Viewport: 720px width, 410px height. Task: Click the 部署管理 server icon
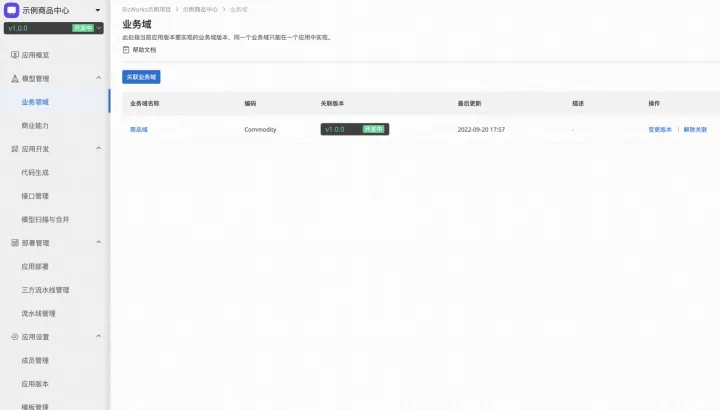[x=15, y=243]
